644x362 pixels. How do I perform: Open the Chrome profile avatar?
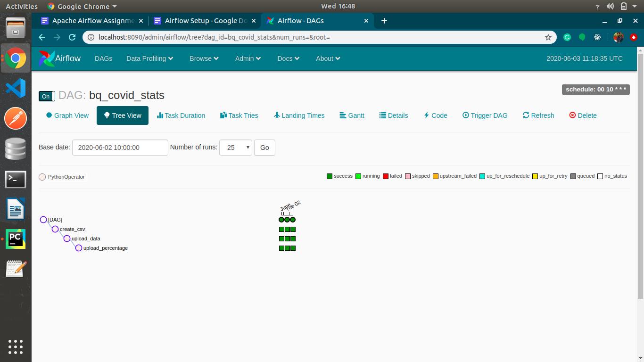pyautogui.click(x=619, y=37)
